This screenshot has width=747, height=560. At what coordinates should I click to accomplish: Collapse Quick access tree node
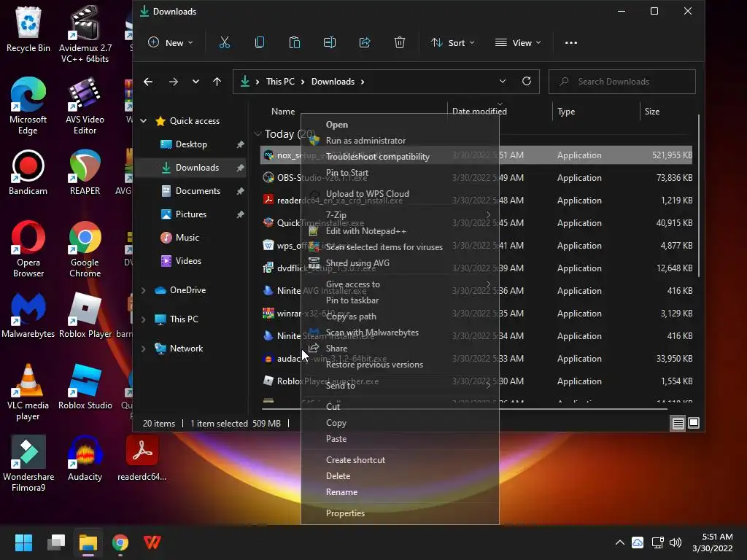144,121
